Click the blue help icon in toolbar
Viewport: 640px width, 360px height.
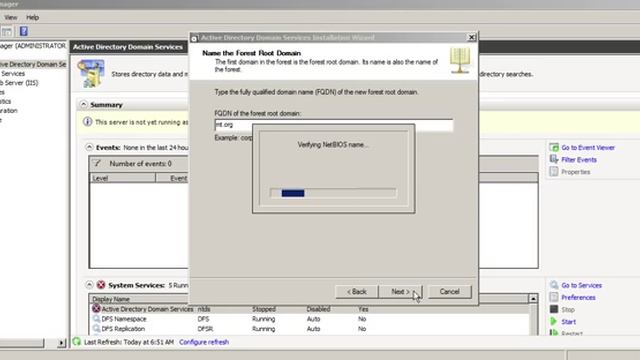24,31
